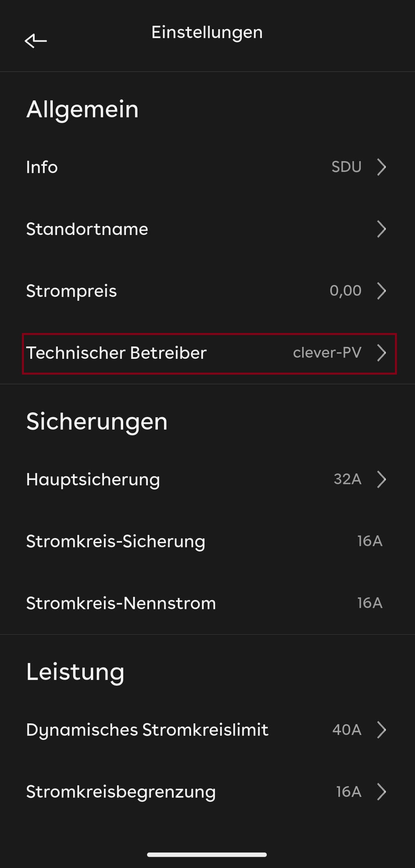The width and height of the screenshot is (415, 868).
Task: Expand the Info chevron arrow
Action: click(x=381, y=167)
